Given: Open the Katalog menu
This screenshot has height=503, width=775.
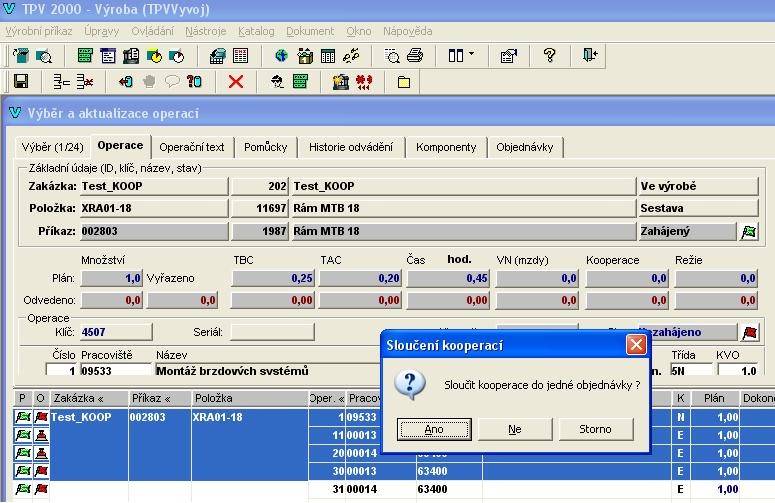Looking at the screenshot, I should click(256, 31).
